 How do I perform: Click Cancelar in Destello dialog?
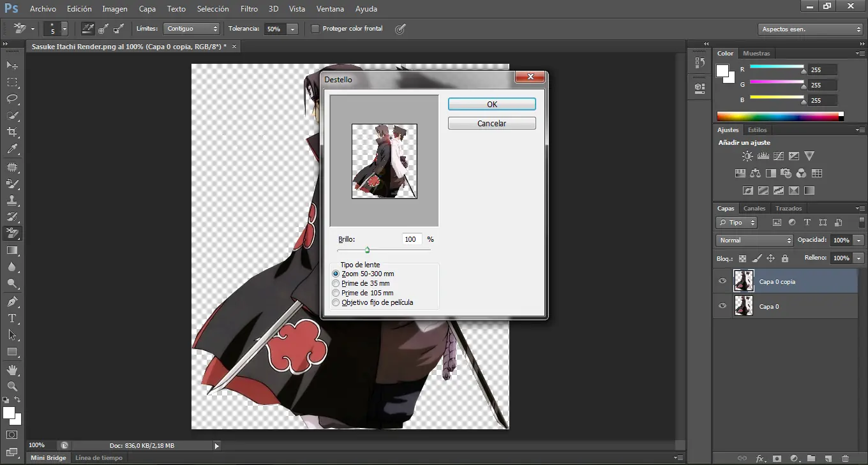tap(492, 123)
